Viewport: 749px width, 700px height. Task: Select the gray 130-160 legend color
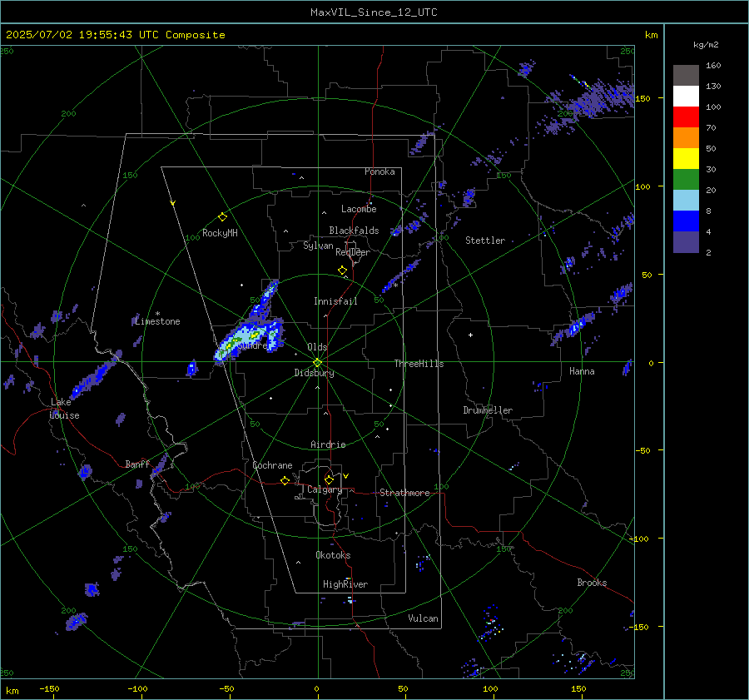pyautogui.click(x=686, y=76)
